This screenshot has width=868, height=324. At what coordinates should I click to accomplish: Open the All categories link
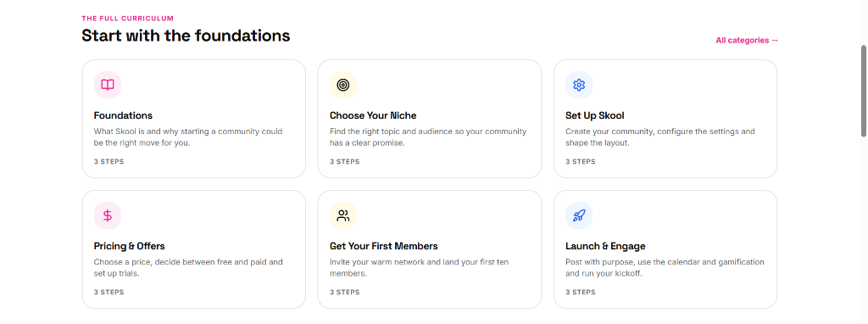747,40
